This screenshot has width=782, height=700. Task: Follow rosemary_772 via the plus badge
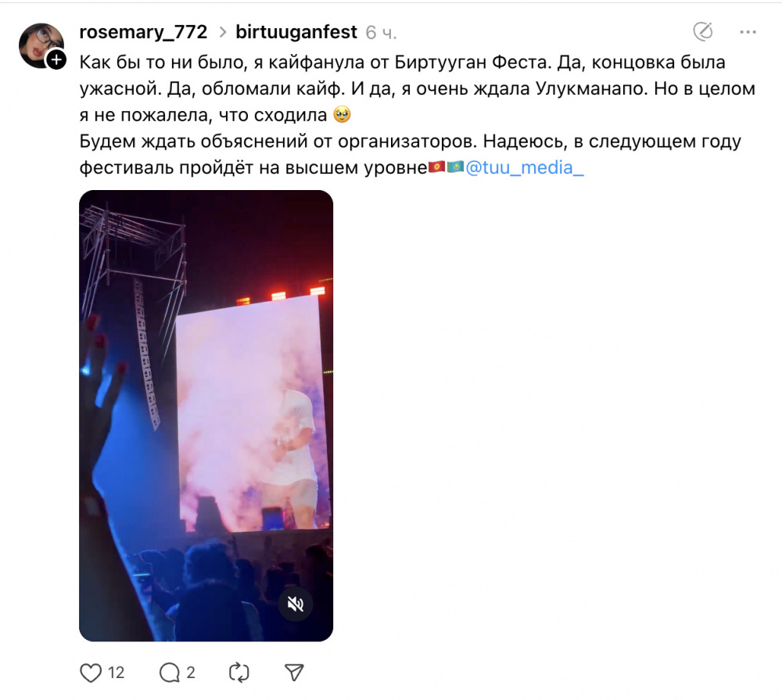[x=56, y=60]
